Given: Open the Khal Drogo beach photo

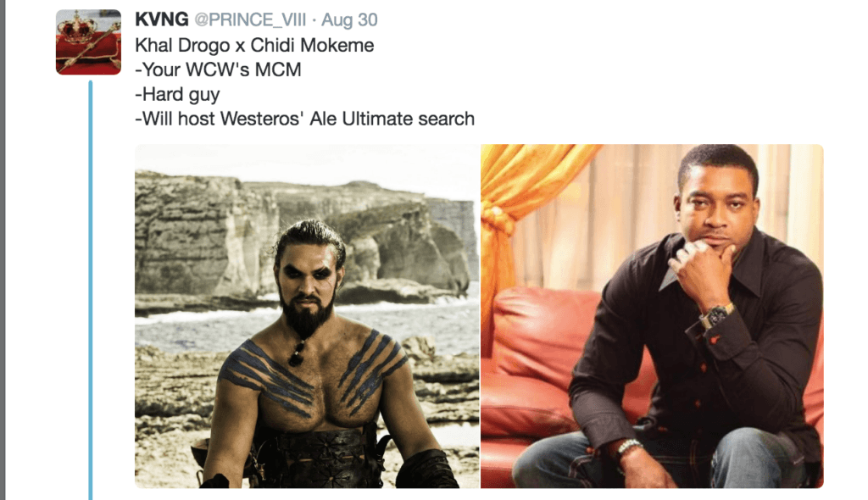Looking at the screenshot, I should click(x=307, y=316).
